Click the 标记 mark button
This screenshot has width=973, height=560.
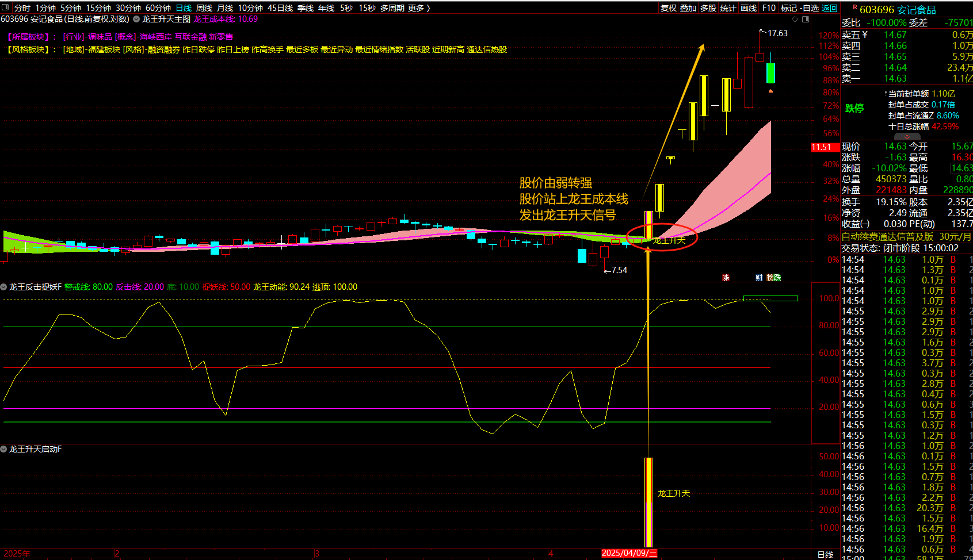[x=789, y=8]
